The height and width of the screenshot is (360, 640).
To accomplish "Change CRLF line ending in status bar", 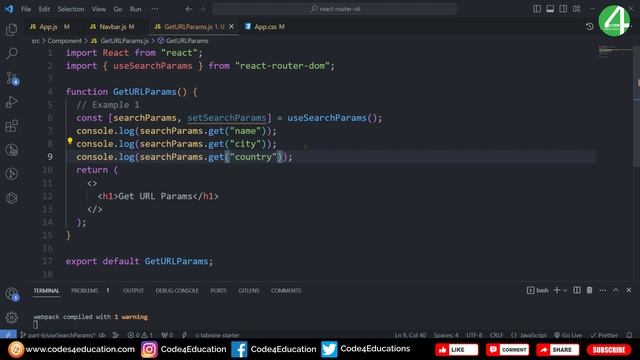I will [496, 335].
